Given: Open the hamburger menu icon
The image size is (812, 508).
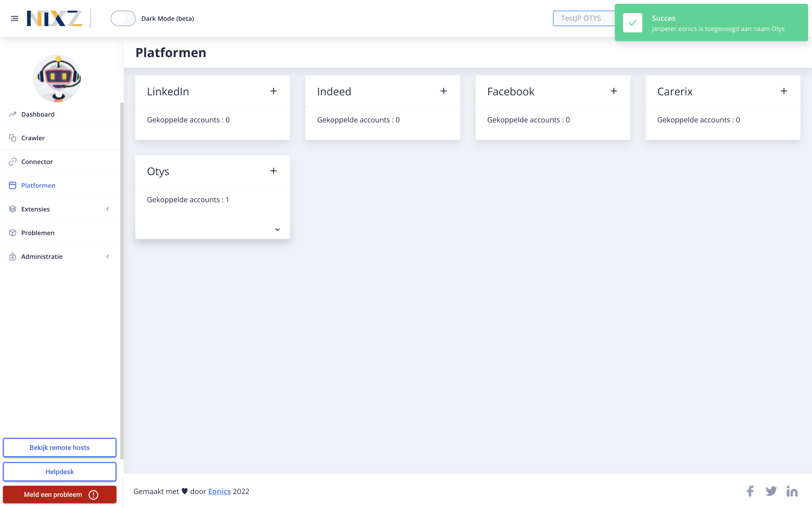Looking at the screenshot, I should point(14,18).
